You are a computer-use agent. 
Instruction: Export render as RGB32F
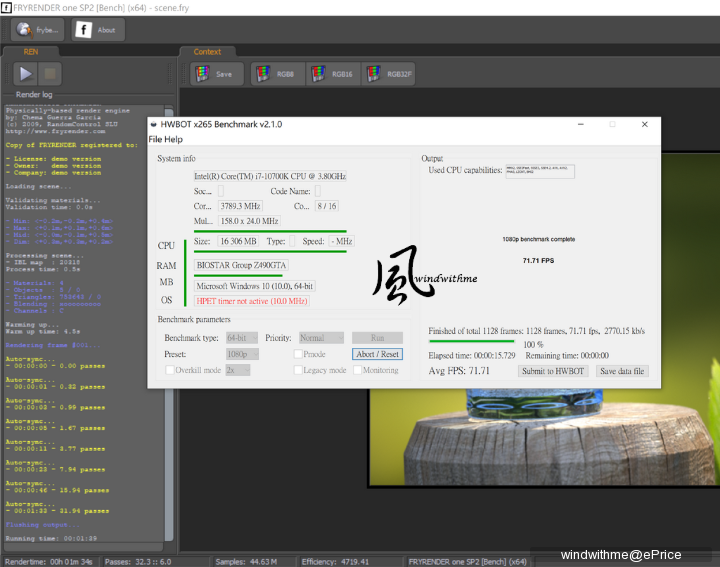(389, 74)
